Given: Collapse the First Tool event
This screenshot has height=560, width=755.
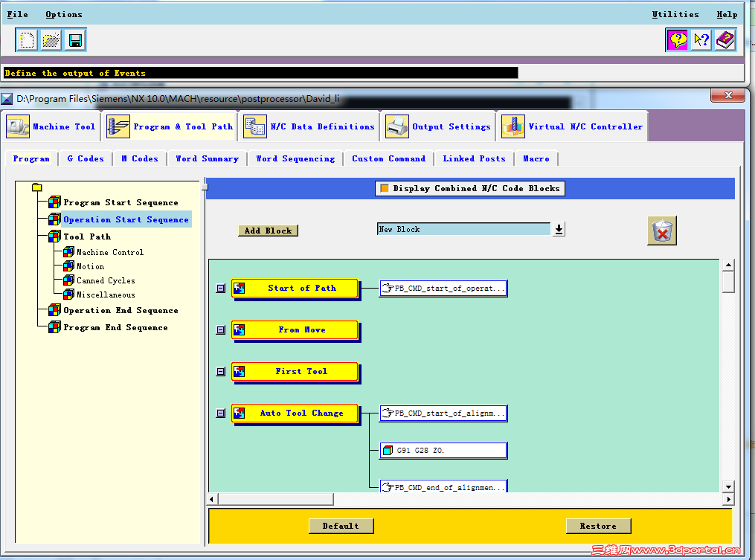Looking at the screenshot, I should [x=220, y=372].
